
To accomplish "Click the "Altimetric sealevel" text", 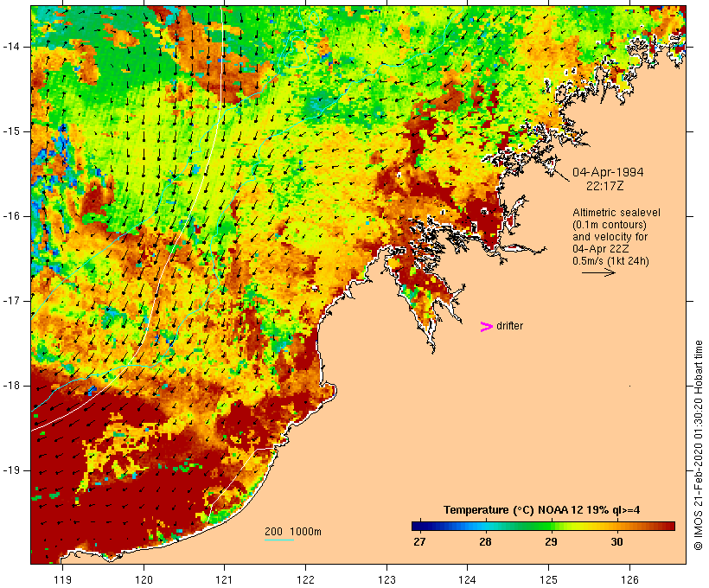I will [616, 212].
